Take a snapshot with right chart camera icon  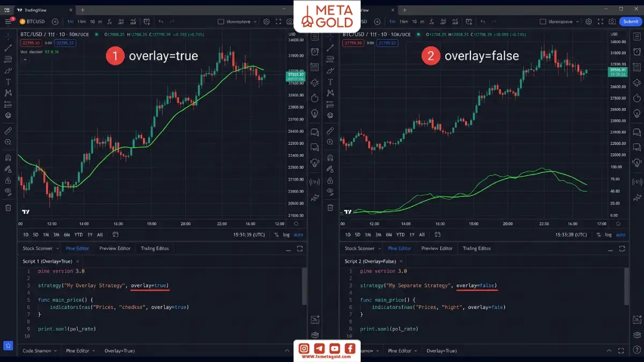click(x=612, y=21)
